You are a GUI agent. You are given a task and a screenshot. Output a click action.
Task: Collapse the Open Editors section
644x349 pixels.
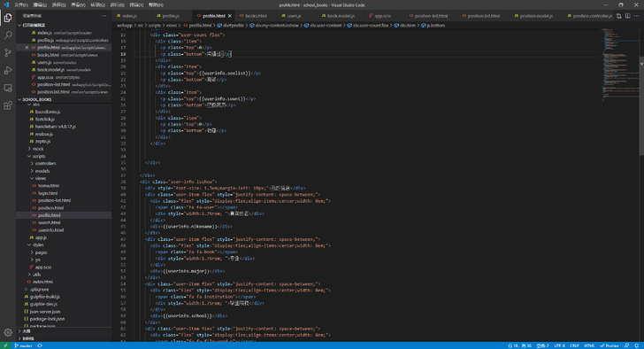pos(64,25)
